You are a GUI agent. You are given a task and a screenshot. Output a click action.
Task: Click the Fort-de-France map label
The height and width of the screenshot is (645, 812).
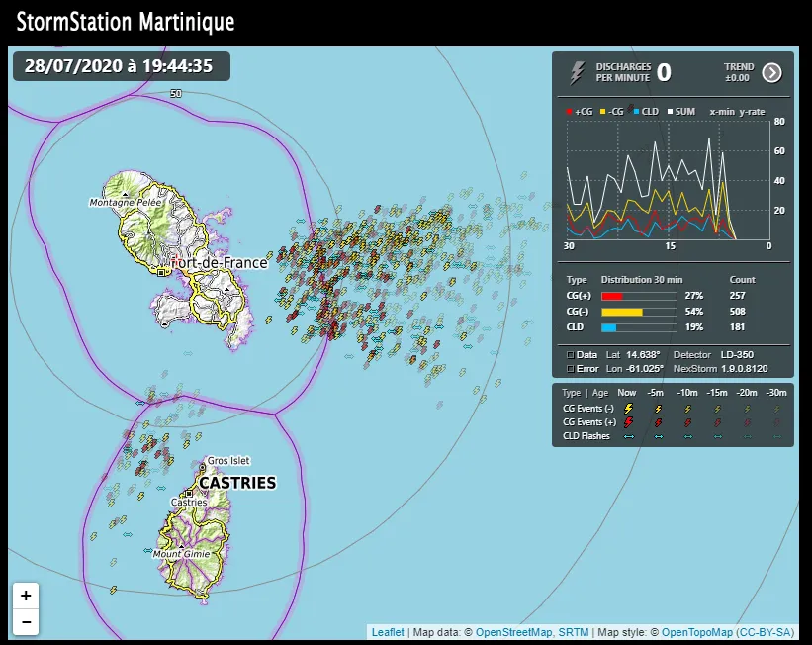(221, 263)
